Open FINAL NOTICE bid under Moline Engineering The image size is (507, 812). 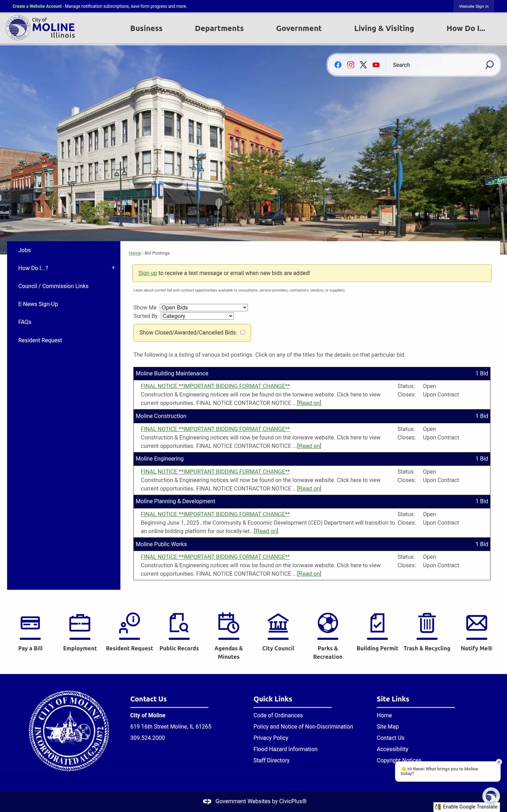click(x=215, y=471)
